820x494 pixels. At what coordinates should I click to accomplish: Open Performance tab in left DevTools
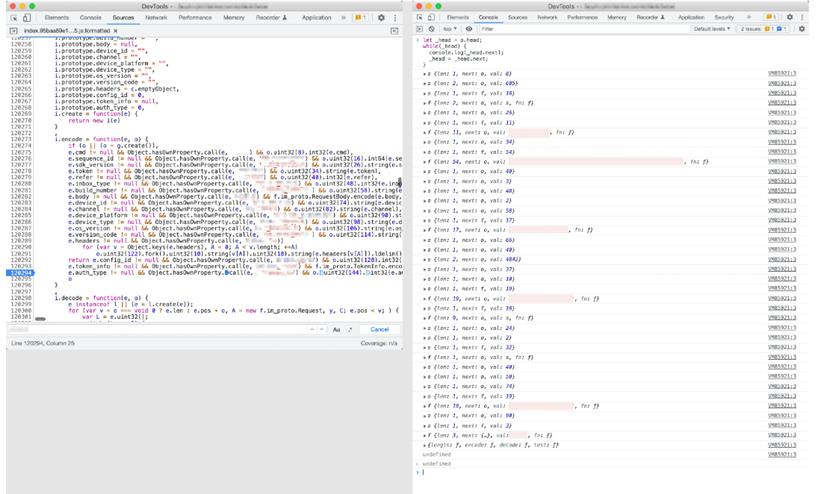195,18
